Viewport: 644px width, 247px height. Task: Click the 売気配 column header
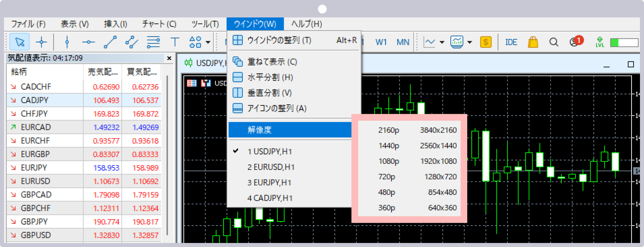pos(103,72)
